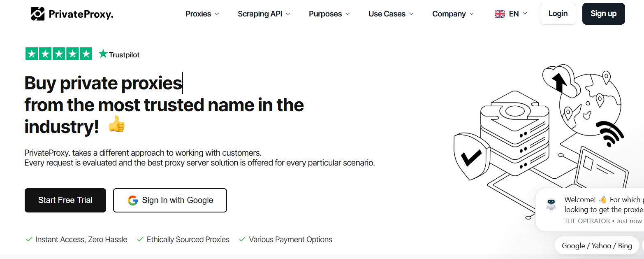Click the UK flag language icon

pyautogui.click(x=499, y=13)
